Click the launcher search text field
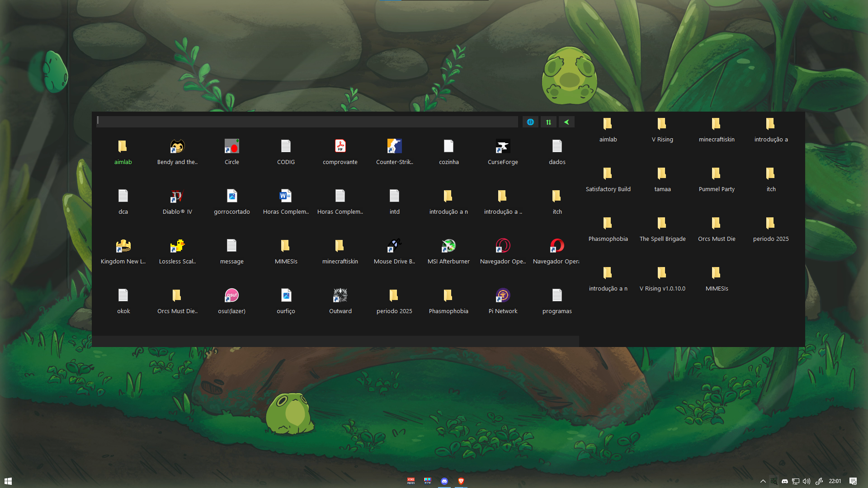868x488 pixels. (x=307, y=122)
